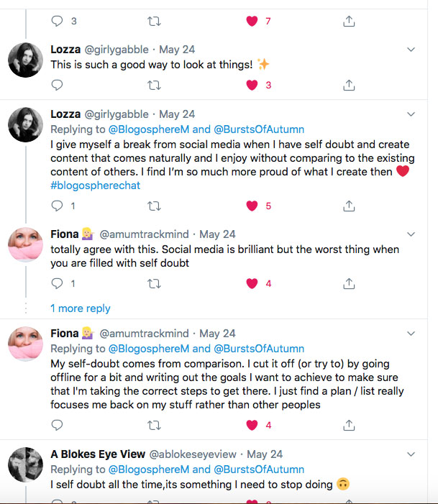Share Fiona's self-doubt comparison tweet

pos(349,425)
